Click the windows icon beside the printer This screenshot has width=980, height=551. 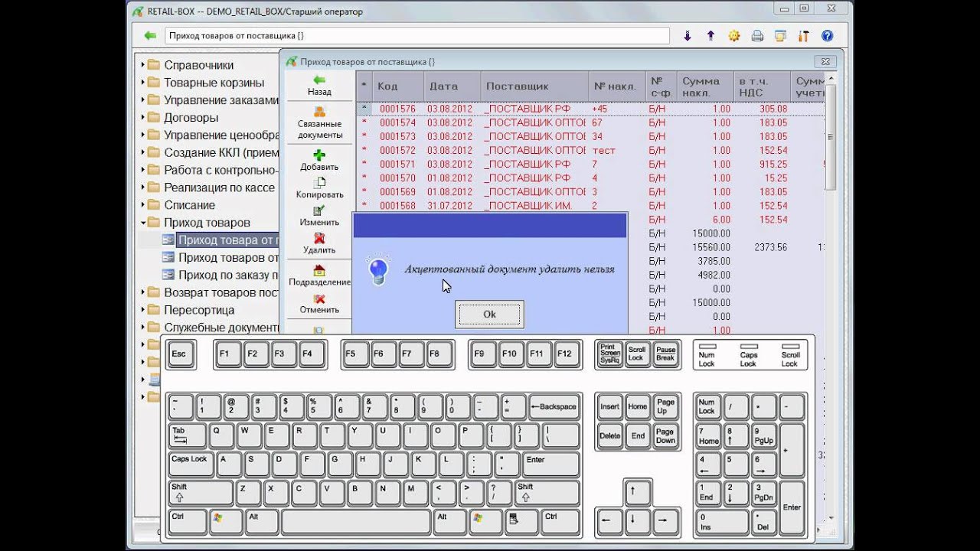pyautogui.click(x=780, y=36)
